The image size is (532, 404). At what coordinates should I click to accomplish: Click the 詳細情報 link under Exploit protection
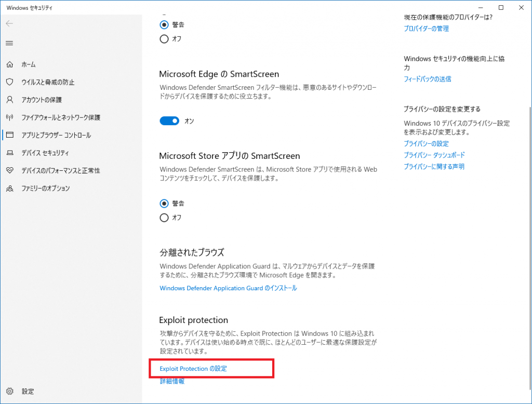pyautogui.click(x=171, y=381)
